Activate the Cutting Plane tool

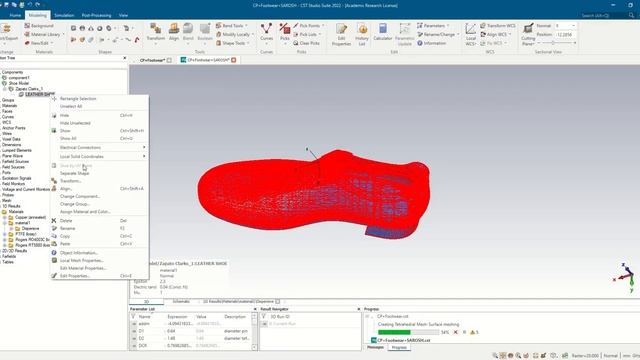point(528,34)
